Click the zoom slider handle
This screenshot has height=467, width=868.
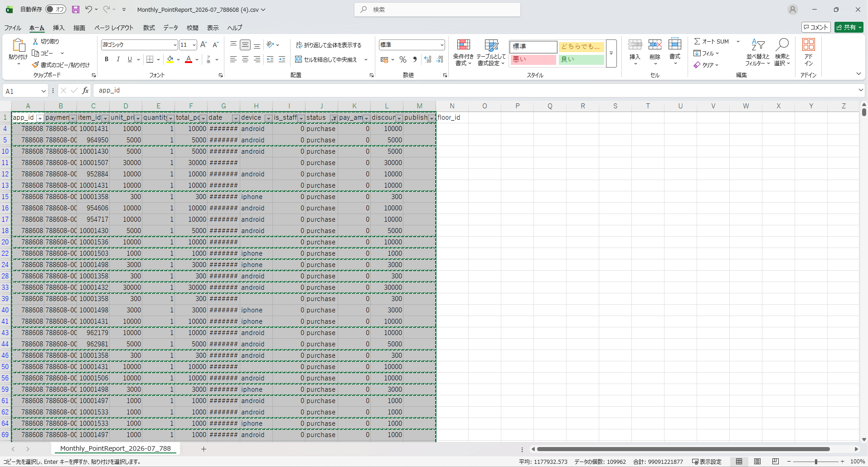pyautogui.click(x=816, y=462)
